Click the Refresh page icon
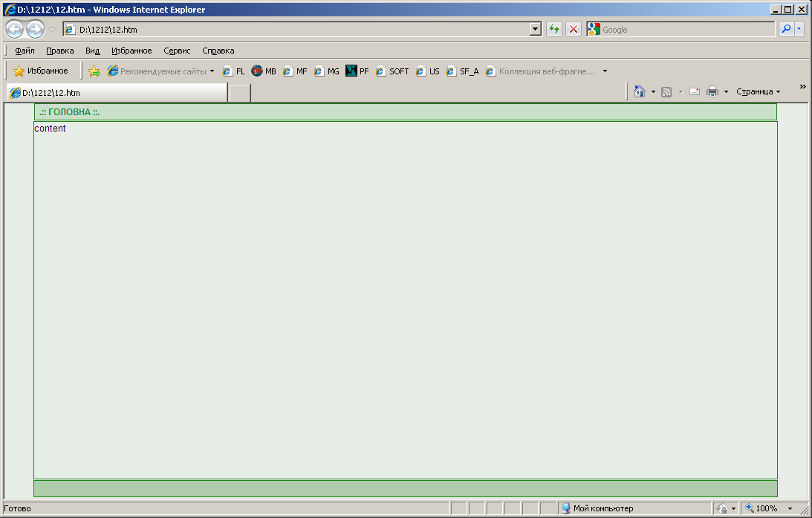The image size is (812, 518). 554,29
